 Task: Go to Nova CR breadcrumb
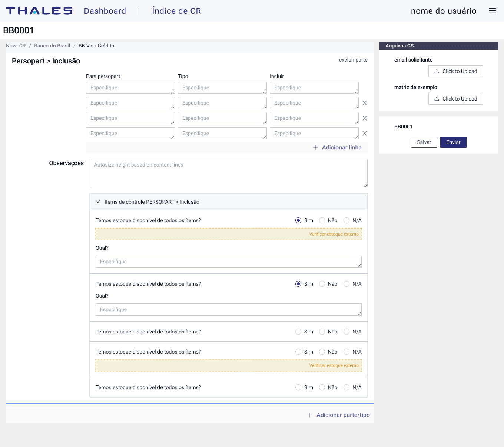pos(16,46)
